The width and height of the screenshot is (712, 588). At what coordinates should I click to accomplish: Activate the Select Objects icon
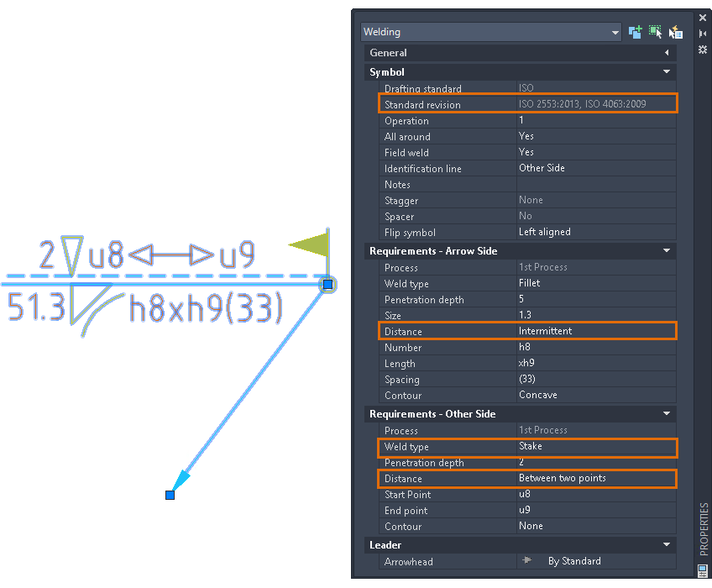pos(656,31)
